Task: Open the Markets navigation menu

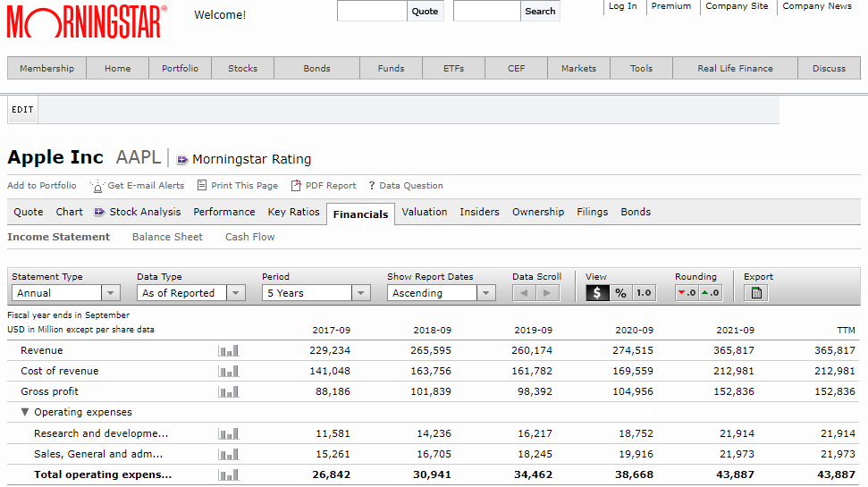Action: (578, 68)
